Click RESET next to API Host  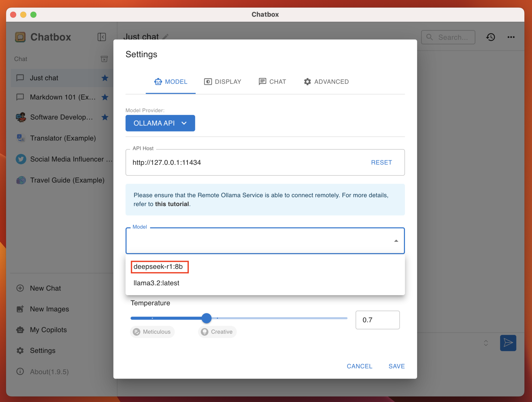(381, 162)
